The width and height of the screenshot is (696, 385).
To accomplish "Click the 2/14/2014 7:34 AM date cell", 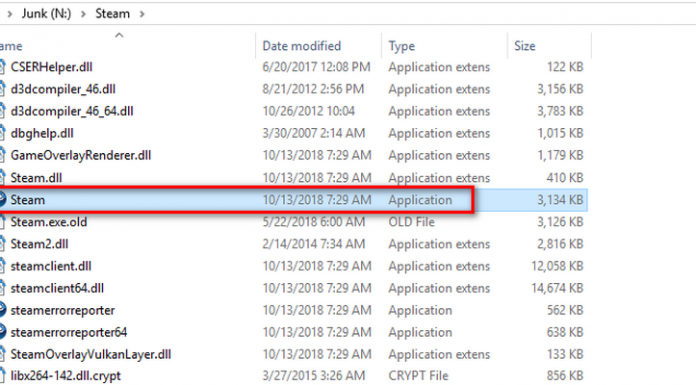I will point(314,244).
